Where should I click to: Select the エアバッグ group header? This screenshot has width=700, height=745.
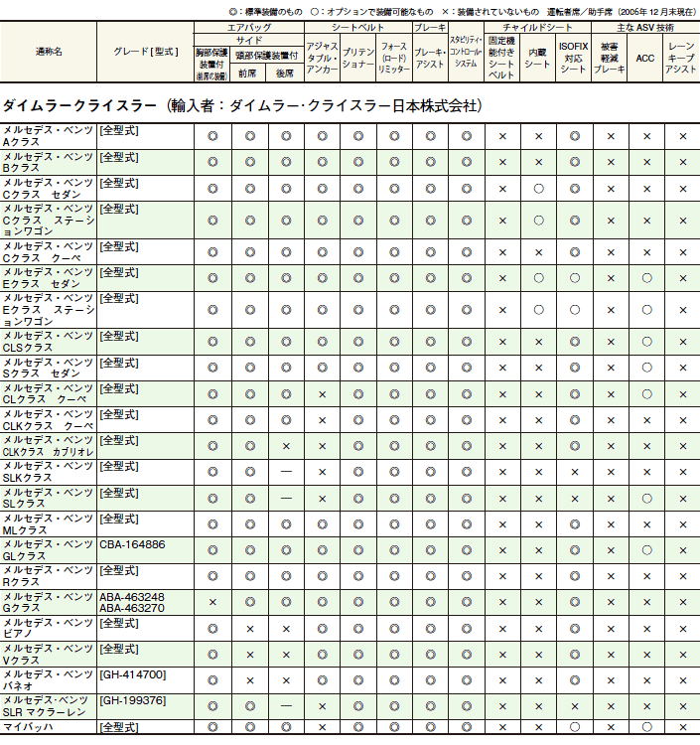[x=249, y=28]
